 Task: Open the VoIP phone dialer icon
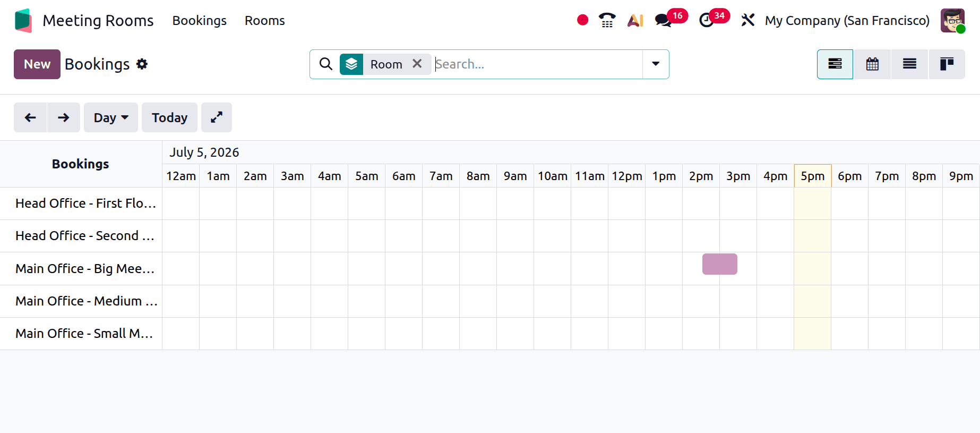tap(607, 20)
